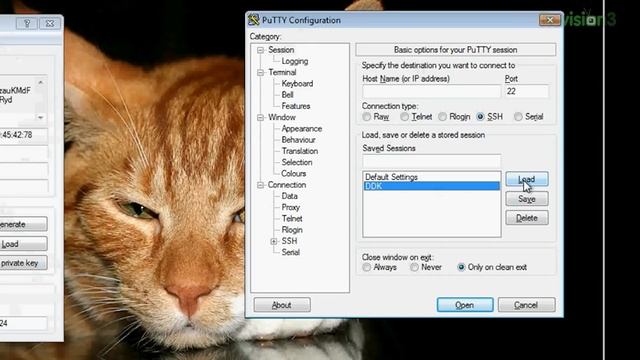Click the About button
Image resolution: width=640 pixels, height=360 pixels.
pos(282,305)
